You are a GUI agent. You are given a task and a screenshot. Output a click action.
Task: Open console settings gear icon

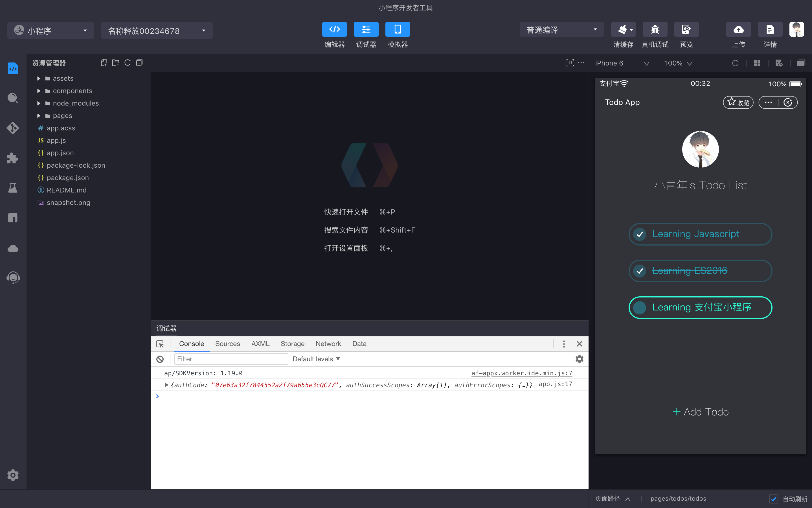pyautogui.click(x=579, y=359)
